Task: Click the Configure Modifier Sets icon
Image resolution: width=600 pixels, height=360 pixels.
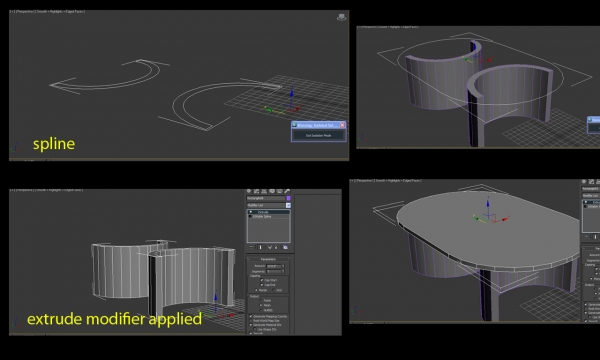Action: 285,247
